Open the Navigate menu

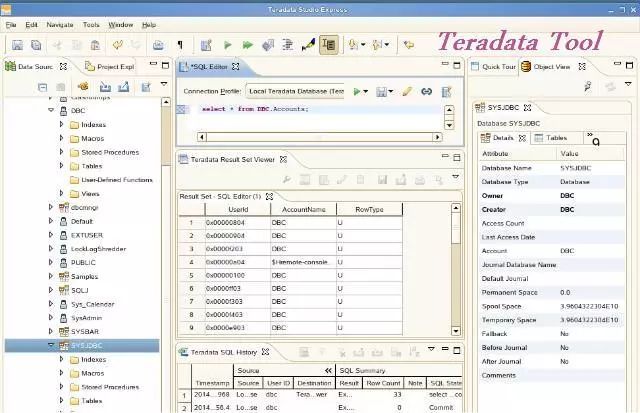60,25
